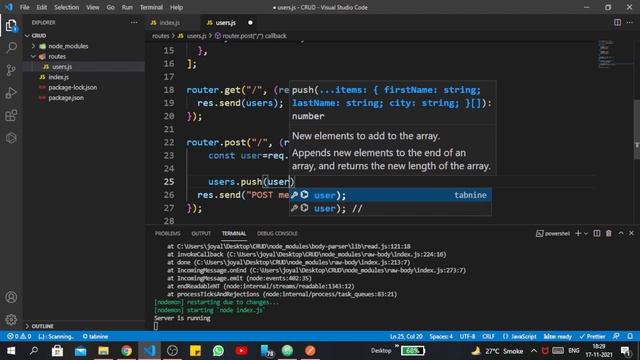
Task: Click router.post callback breadcrumb
Action: coord(251,36)
